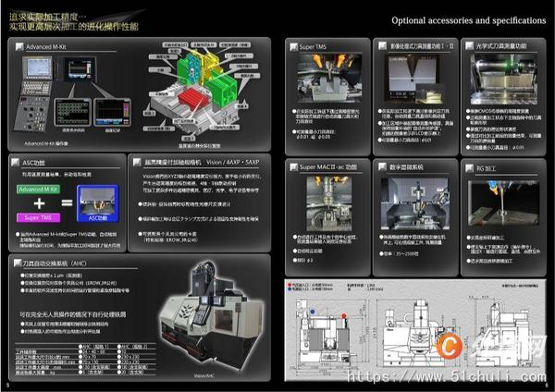This screenshot has height=392, width=555.
Task: Click the ASC section header icon
Action: 15,163
